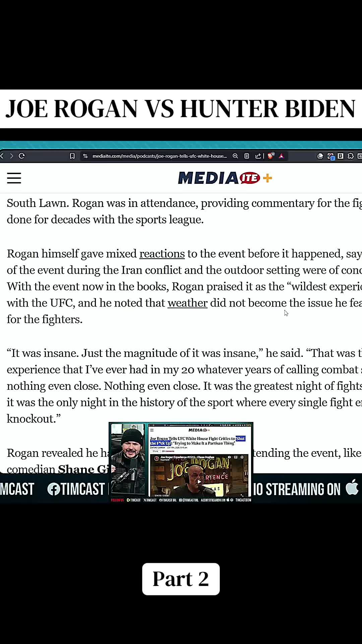Go back using the browser back arrow

[x=2, y=156]
